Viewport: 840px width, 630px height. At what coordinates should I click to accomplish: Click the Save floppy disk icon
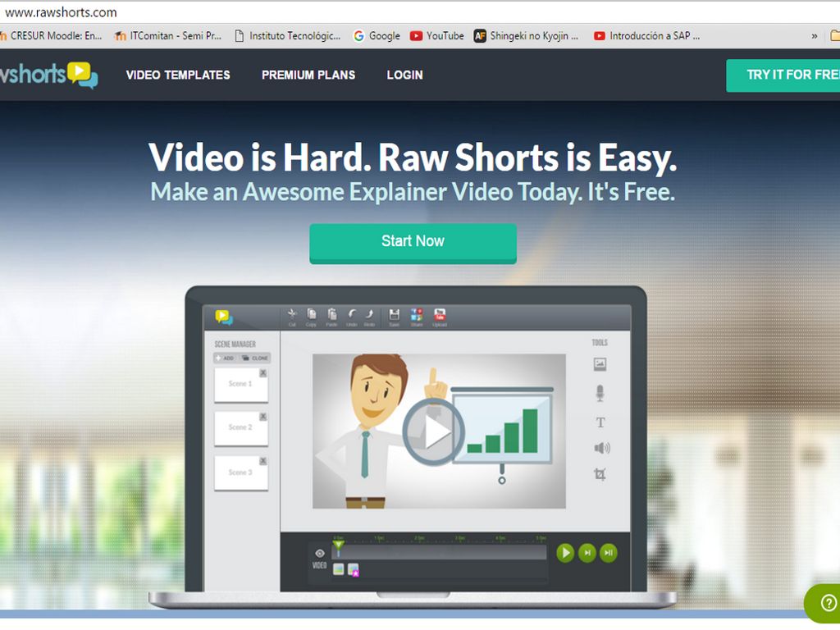(394, 315)
